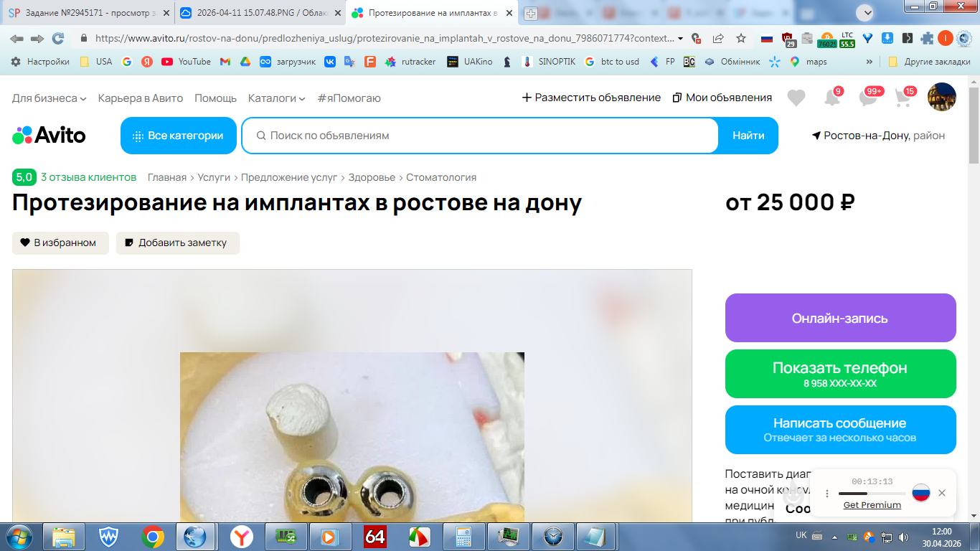
Task: Open SINOPTIK bookmark
Action: [x=549, y=62]
